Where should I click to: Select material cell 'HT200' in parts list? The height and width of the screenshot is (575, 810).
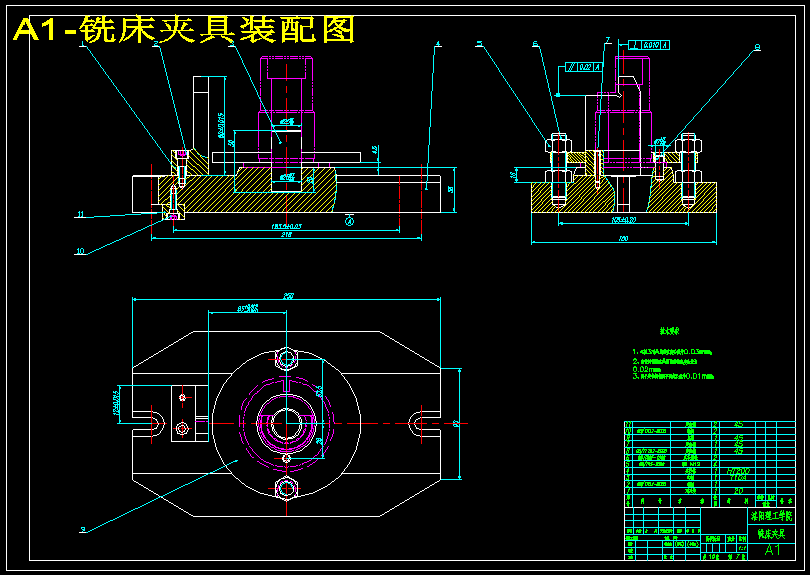(x=739, y=471)
